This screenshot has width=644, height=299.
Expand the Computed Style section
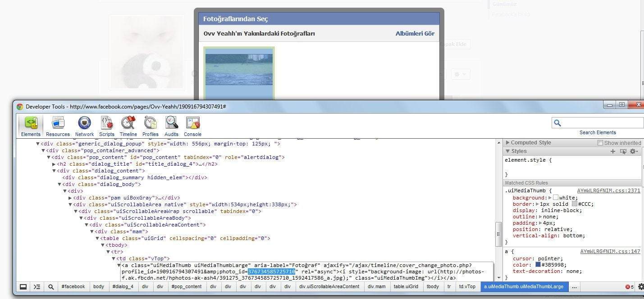click(x=508, y=143)
